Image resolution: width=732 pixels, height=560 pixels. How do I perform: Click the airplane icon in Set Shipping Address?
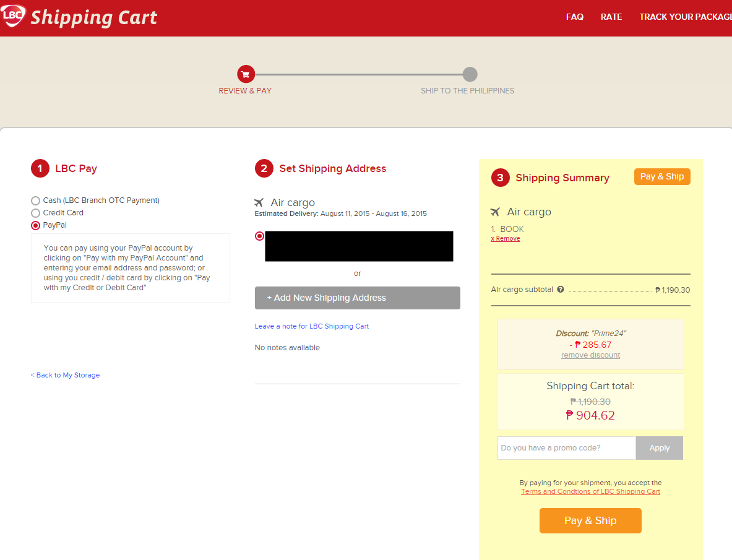(x=259, y=202)
